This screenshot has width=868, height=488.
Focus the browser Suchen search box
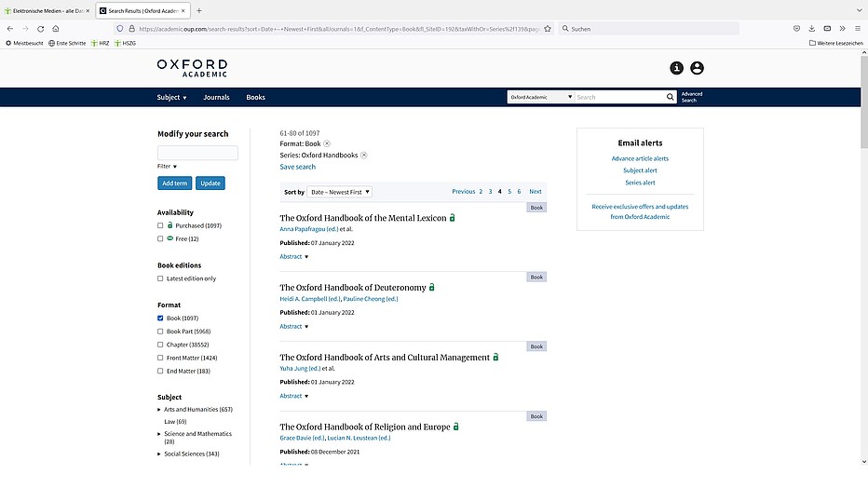[x=649, y=29]
